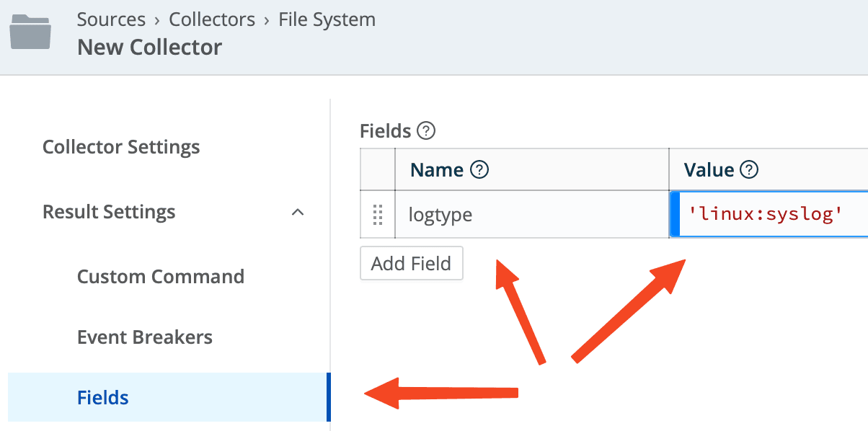Screen dimensions: 868x431
Task: Navigate to Collectors in the breadcrumb
Action: click(212, 19)
